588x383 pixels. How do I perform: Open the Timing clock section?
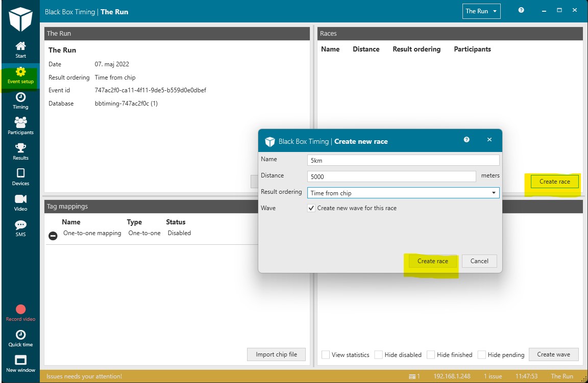point(20,101)
